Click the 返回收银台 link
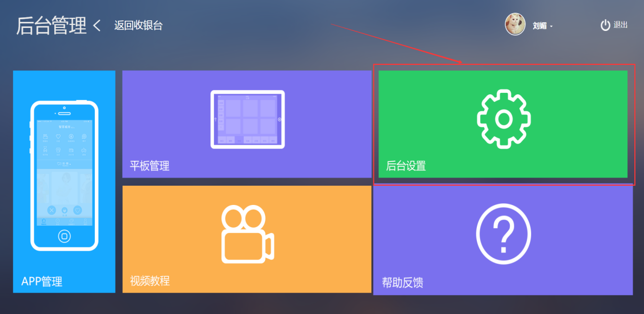The width and height of the screenshot is (644, 314). point(138,25)
